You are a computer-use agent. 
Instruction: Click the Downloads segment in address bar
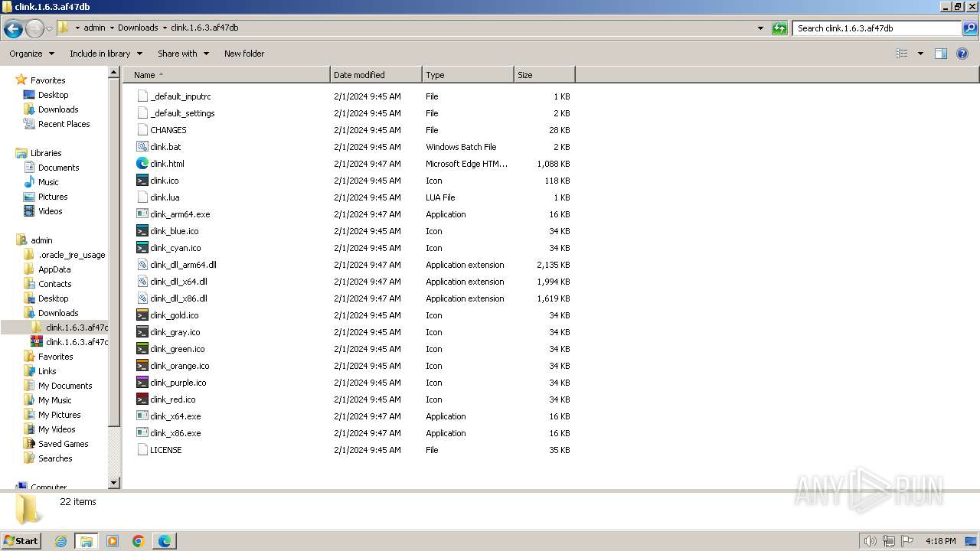tap(138, 28)
